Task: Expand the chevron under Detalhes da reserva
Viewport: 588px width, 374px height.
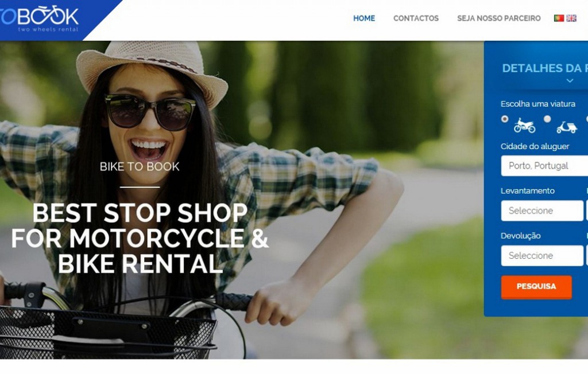Action: pos(570,80)
